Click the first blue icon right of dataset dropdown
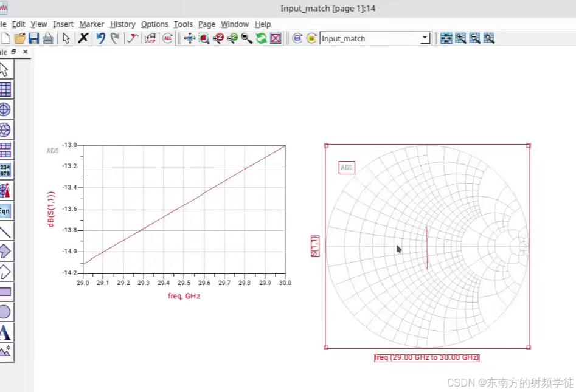Image resolution: width=576 pixels, height=392 pixels. coord(446,38)
